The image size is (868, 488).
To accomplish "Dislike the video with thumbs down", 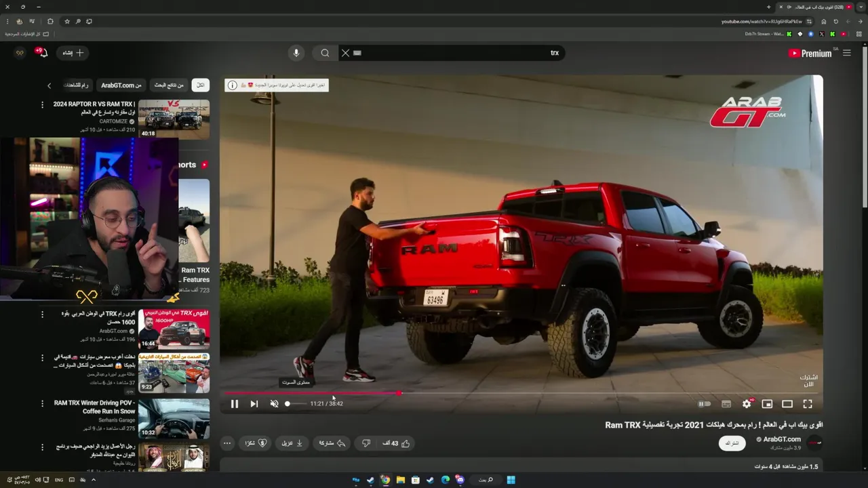I will 366,443.
